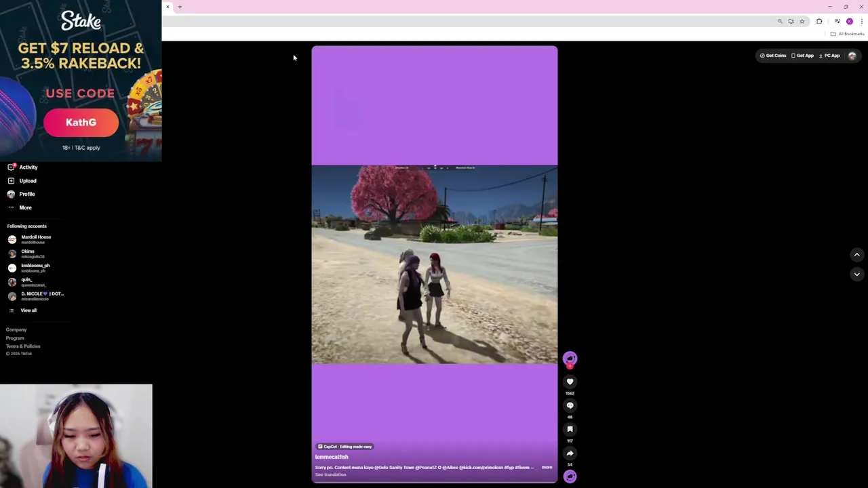The height and width of the screenshot is (488, 868).
Task: Open comments with speech bubble icon
Action: point(570,405)
